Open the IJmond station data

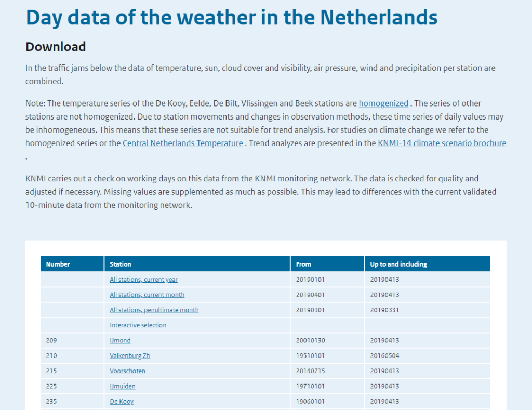pyautogui.click(x=120, y=340)
